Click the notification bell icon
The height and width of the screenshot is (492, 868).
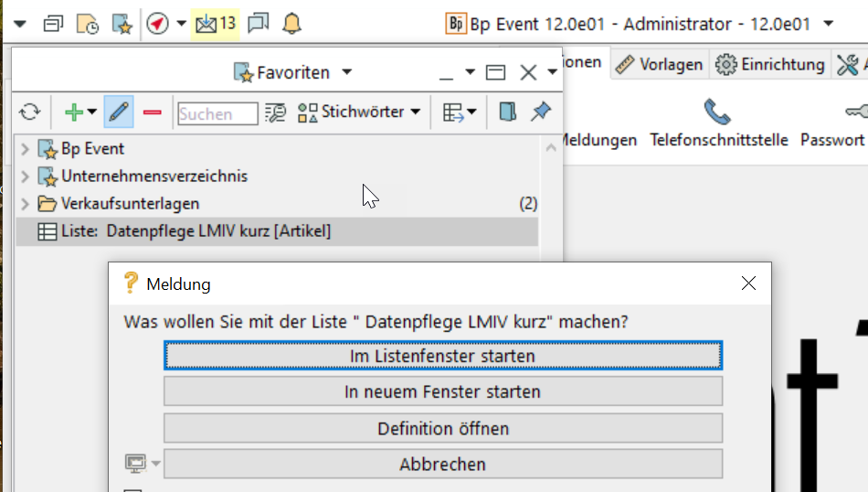291,24
